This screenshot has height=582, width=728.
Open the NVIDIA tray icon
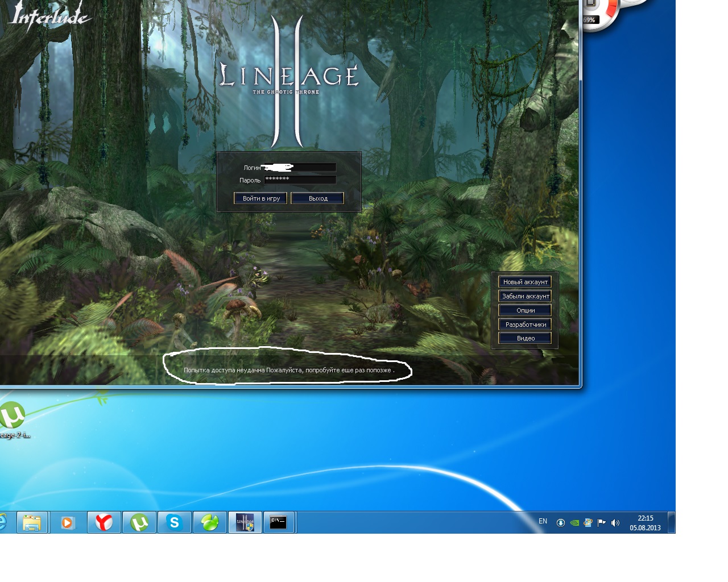pos(574,523)
